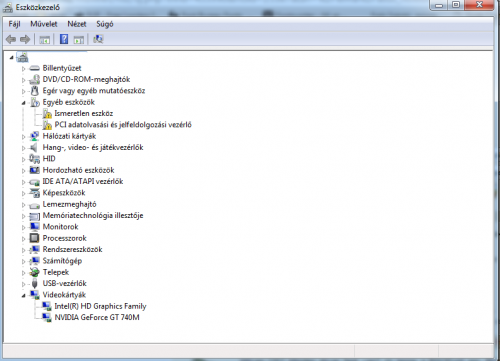Click the Hordozható eszközök icon
This screenshot has width=500, height=361.
tap(34, 170)
